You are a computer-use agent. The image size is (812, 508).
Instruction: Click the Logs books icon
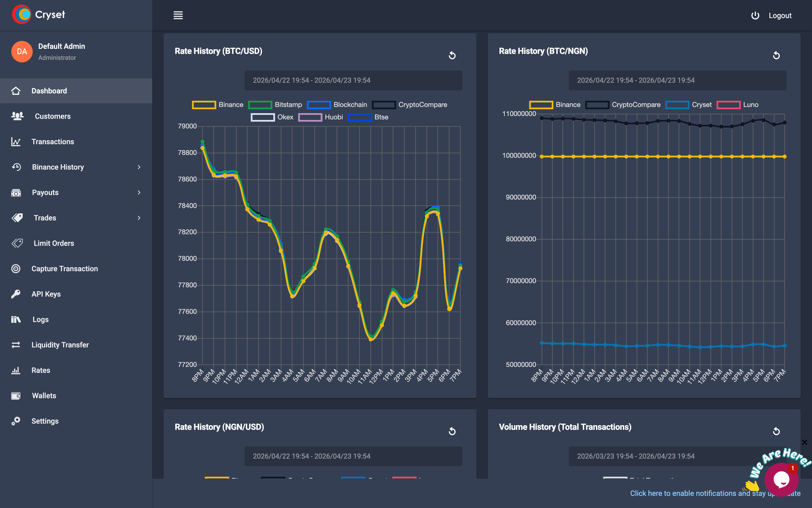pyautogui.click(x=16, y=319)
